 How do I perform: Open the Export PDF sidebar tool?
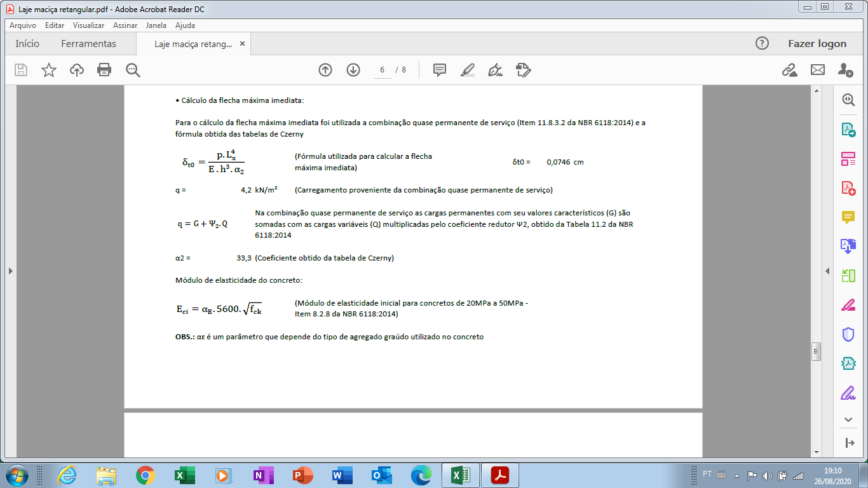848,130
